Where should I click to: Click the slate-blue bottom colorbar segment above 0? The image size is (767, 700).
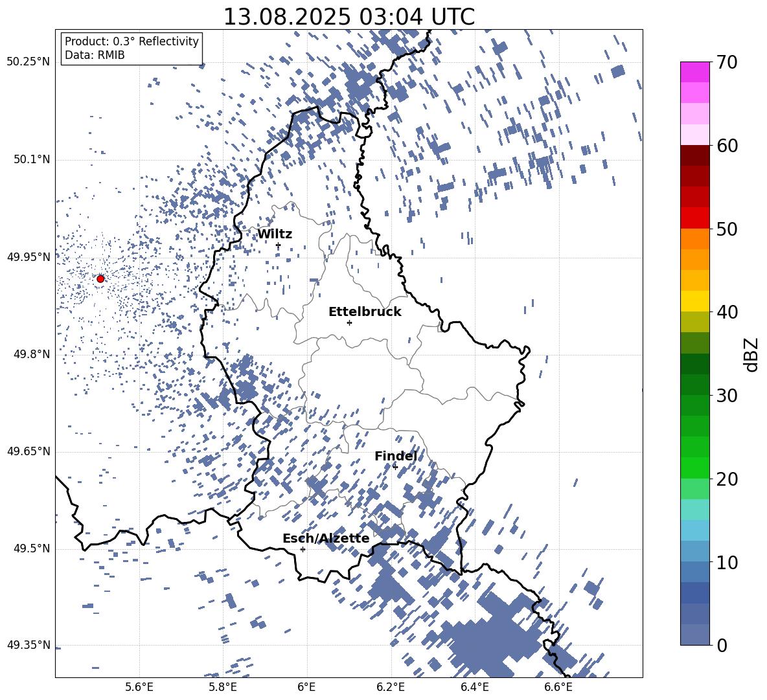695,635
